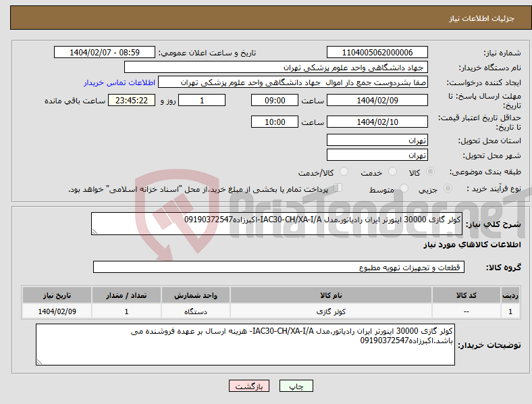Click the ساعت باقی مانده label
Viewport: 532px width, 404px height.
pos(75,101)
